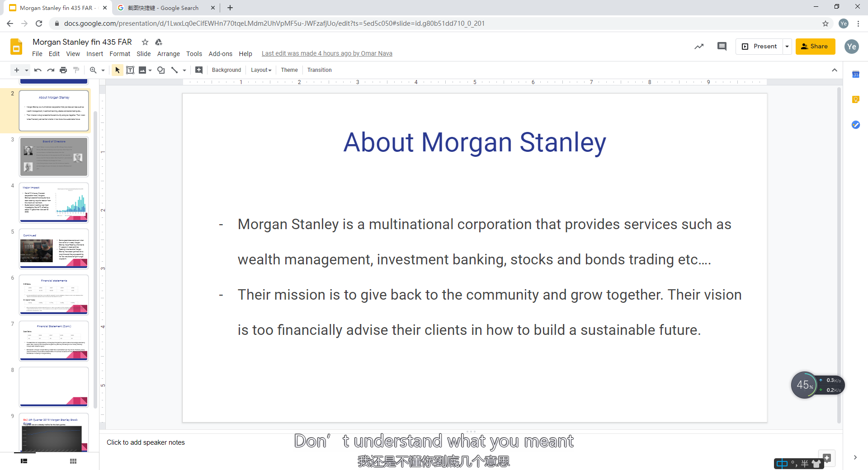The height and width of the screenshot is (470, 868).
Task: Select slide 4 Major Impact thumbnail
Action: [x=54, y=203]
